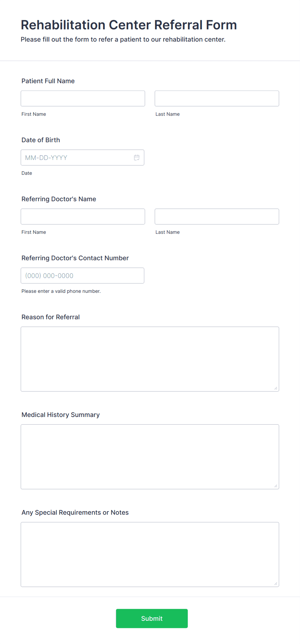
Task: Click the Special Requirements textarea resize handle
Action: [276, 584]
